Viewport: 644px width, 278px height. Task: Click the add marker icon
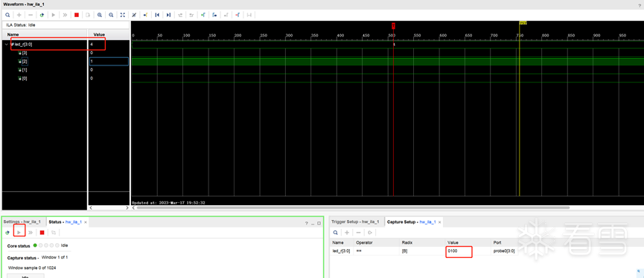pos(203,15)
